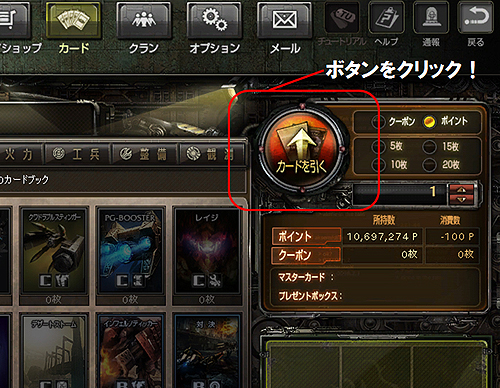500x388 pixels.
Task: Click the draw count number field
Action: [399, 194]
